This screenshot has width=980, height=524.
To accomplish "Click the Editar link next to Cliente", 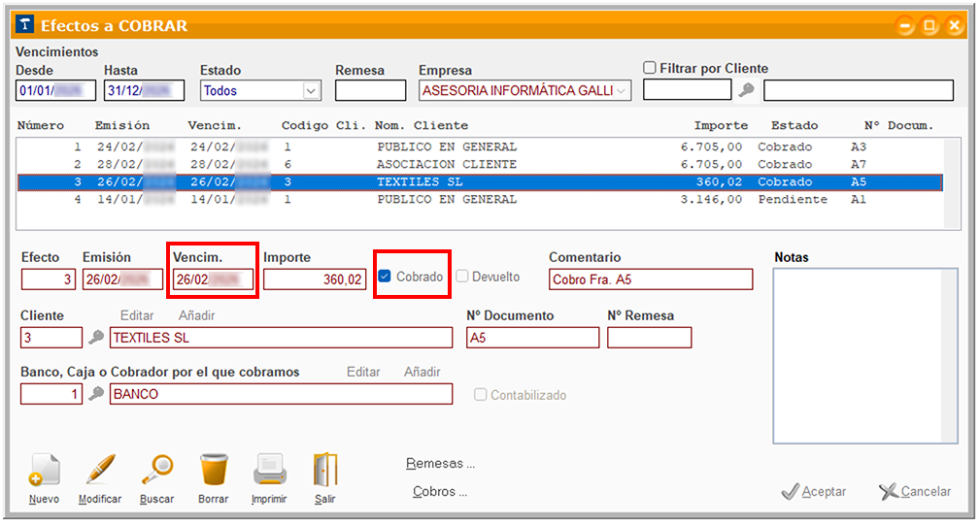I will (136, 315).
